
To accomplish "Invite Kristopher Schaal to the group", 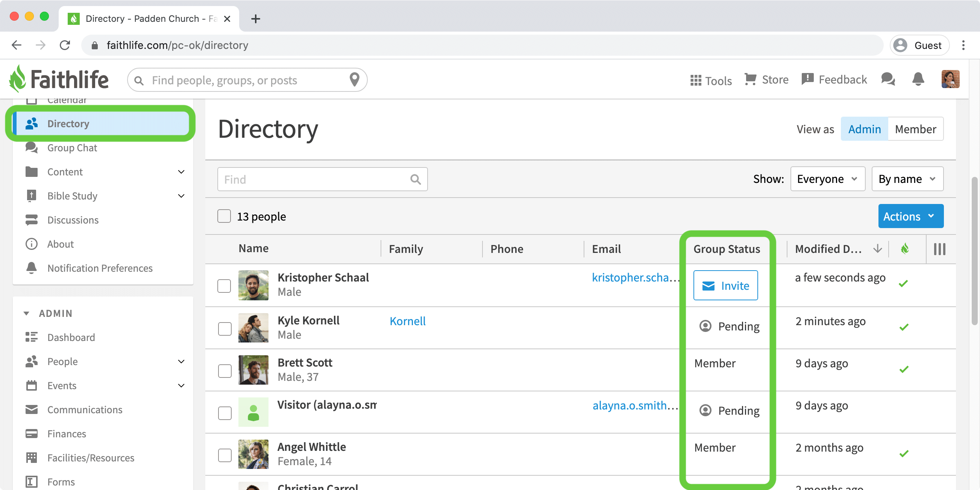I will tap(725, 286).
